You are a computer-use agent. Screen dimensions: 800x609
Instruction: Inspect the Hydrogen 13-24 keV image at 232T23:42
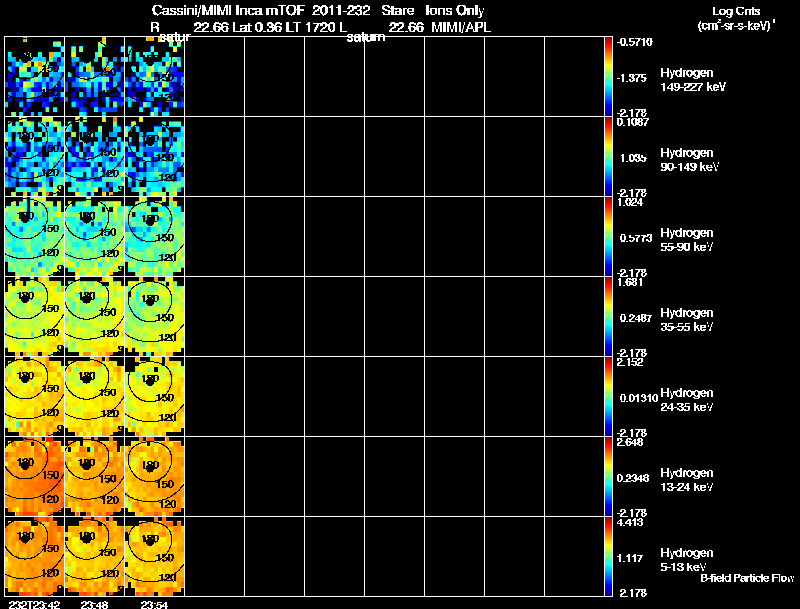click(x=35, y=477)
